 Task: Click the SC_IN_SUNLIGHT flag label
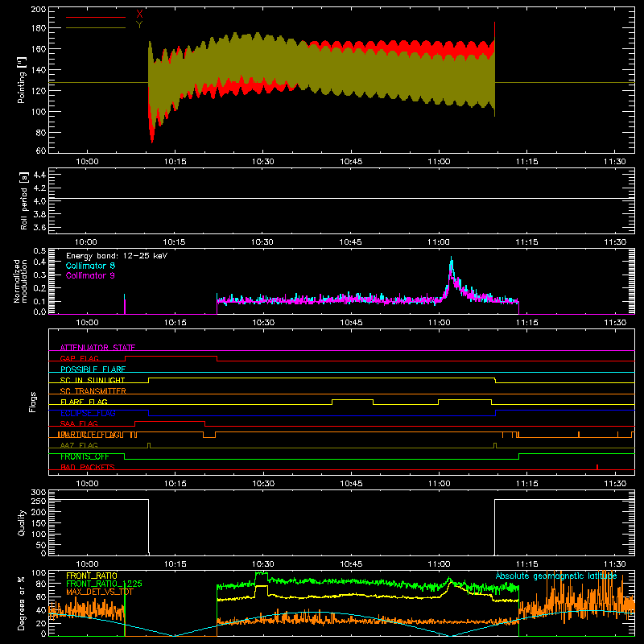(93, 380)
